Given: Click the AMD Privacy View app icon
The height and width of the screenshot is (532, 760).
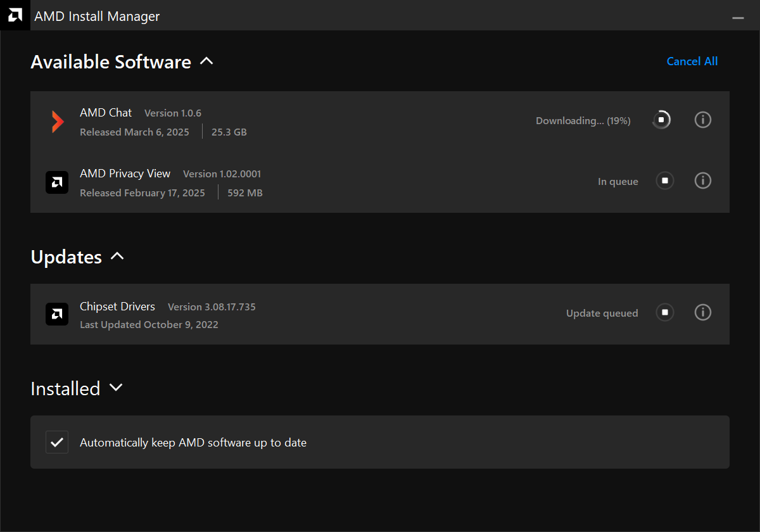Looking at the screenshot, I should coord(57,182).
